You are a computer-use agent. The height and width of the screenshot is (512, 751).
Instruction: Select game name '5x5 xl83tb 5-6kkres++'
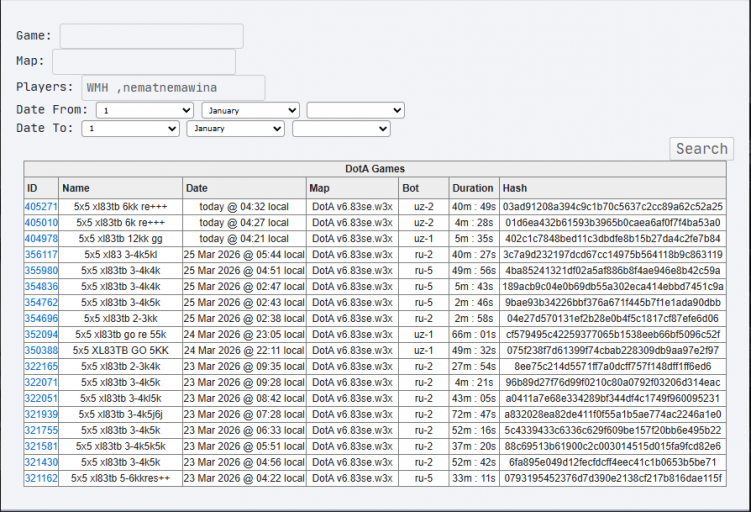[x=120, y=478]
